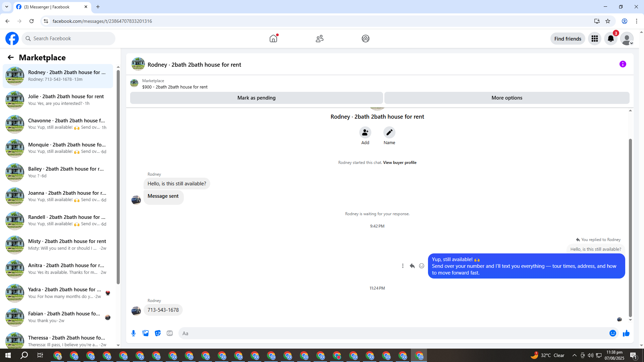Go to Facebook Home tab
Viewport: 644px width, 362px height.
273,39
